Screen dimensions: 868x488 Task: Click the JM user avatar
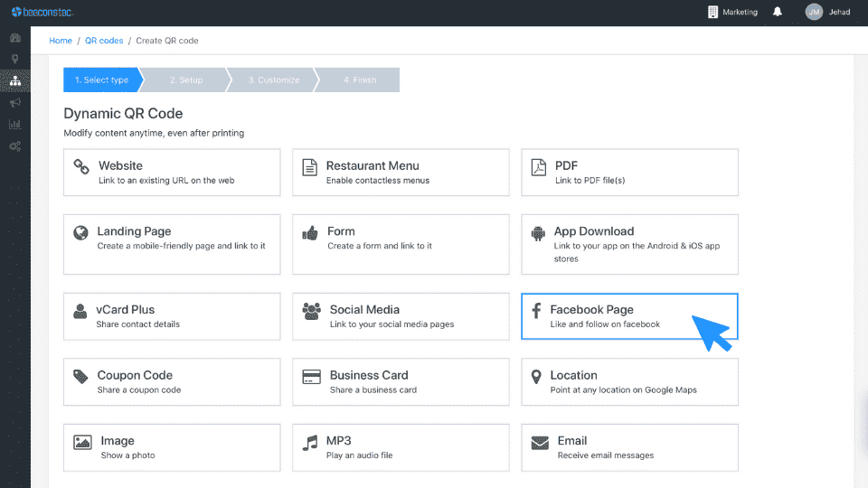(x=814, y=12)
